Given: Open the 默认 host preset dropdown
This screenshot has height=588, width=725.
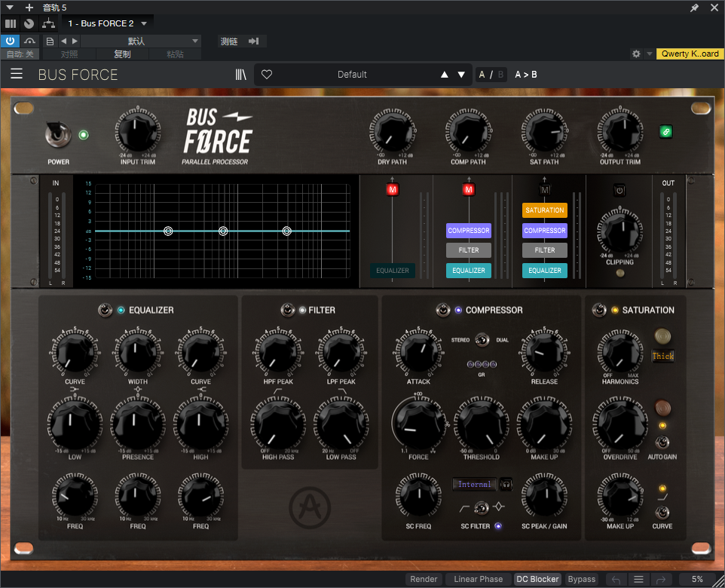Looking at the screenshot, I should 141,41.
